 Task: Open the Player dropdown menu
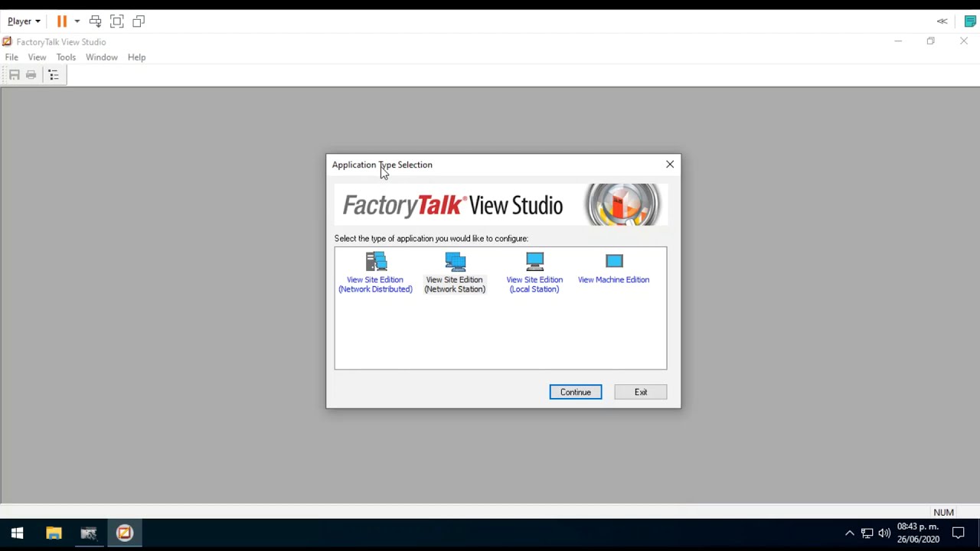point(24,21)
